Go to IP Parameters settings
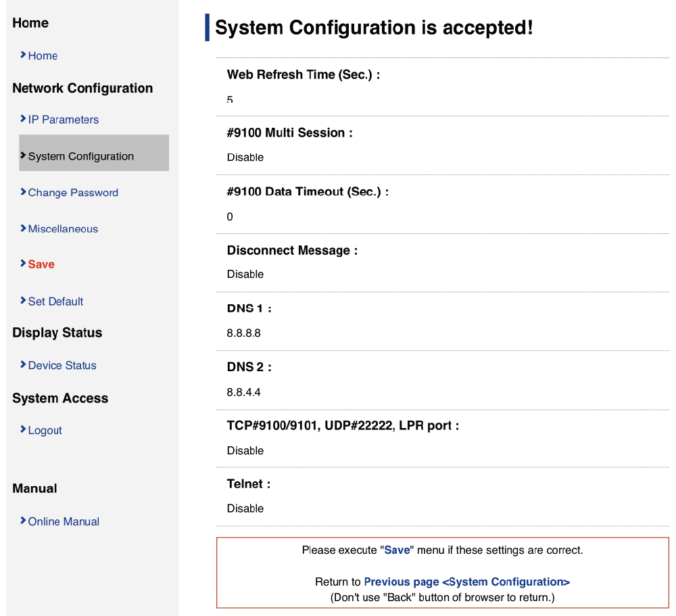The image size is (676, 616). 64,120
